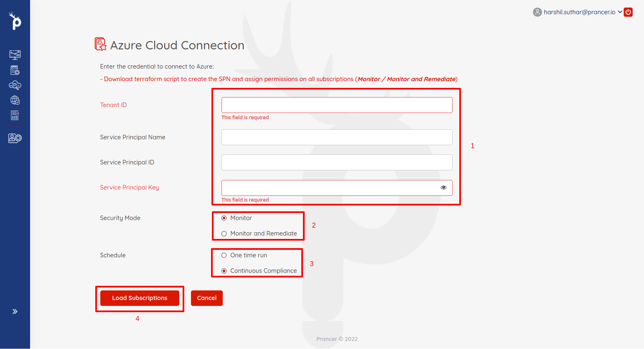Click the Service Principal Name label
The image size is (644, 349).
pyautogui.click(x=132, y=137)
